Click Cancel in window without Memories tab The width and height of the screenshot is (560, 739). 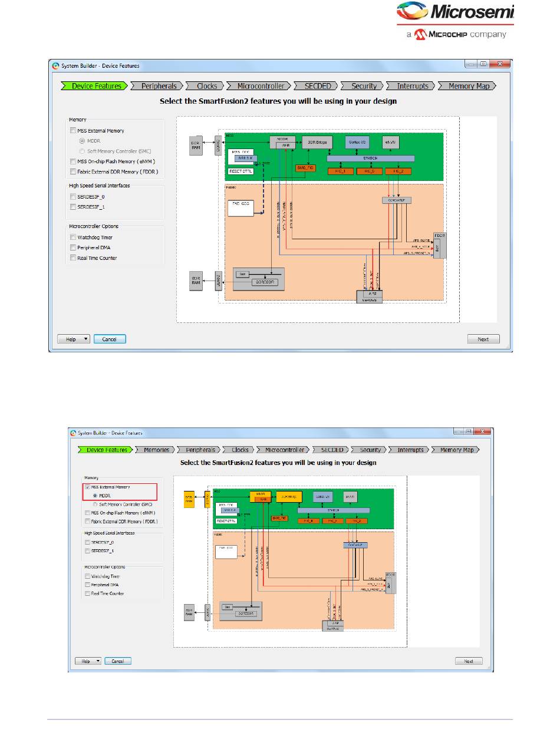point(110,339)
